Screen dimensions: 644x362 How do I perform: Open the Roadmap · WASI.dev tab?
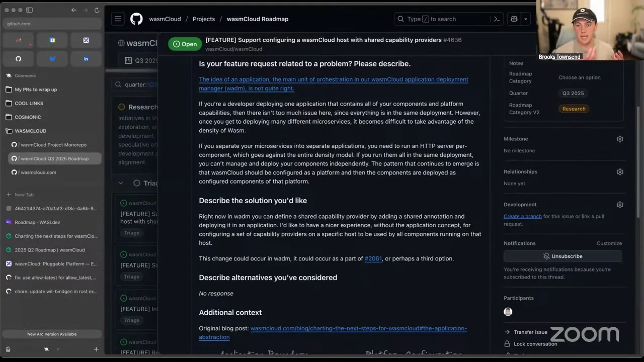(52, 222)
